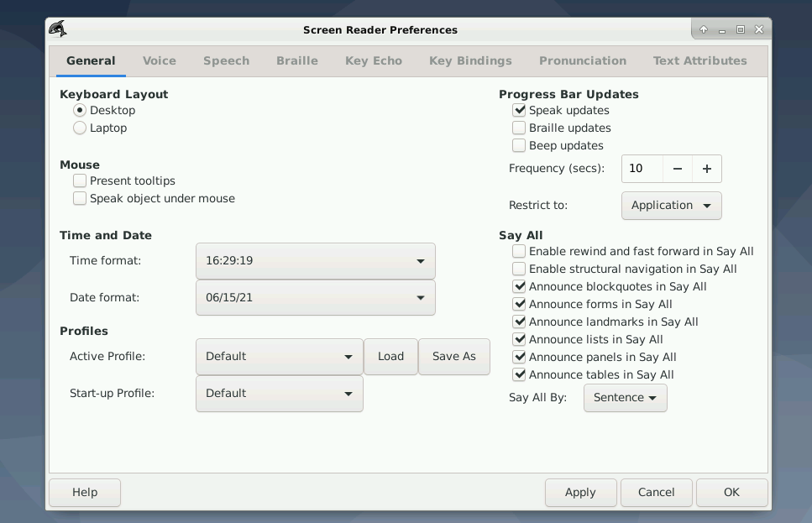Switch to the Voice tab

click(x=159, y=60)
